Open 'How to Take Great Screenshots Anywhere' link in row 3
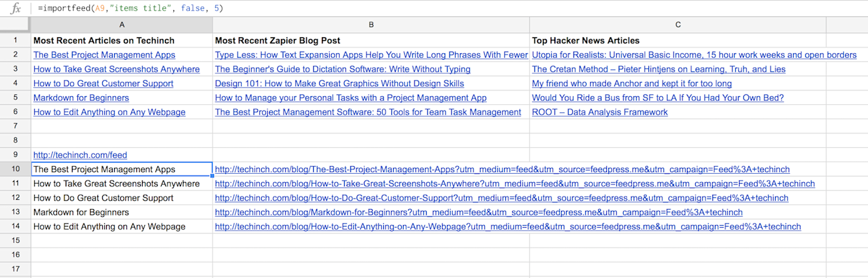 (117, 69)
